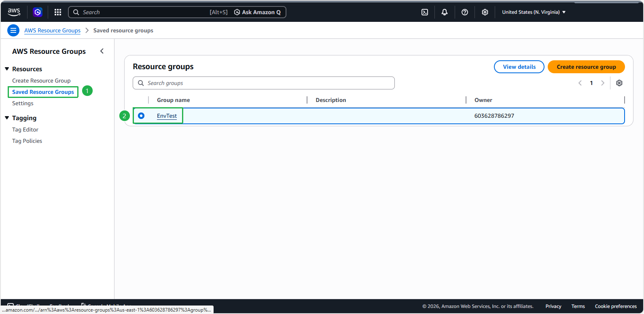Collapse the Resources section

pos(7,69)
